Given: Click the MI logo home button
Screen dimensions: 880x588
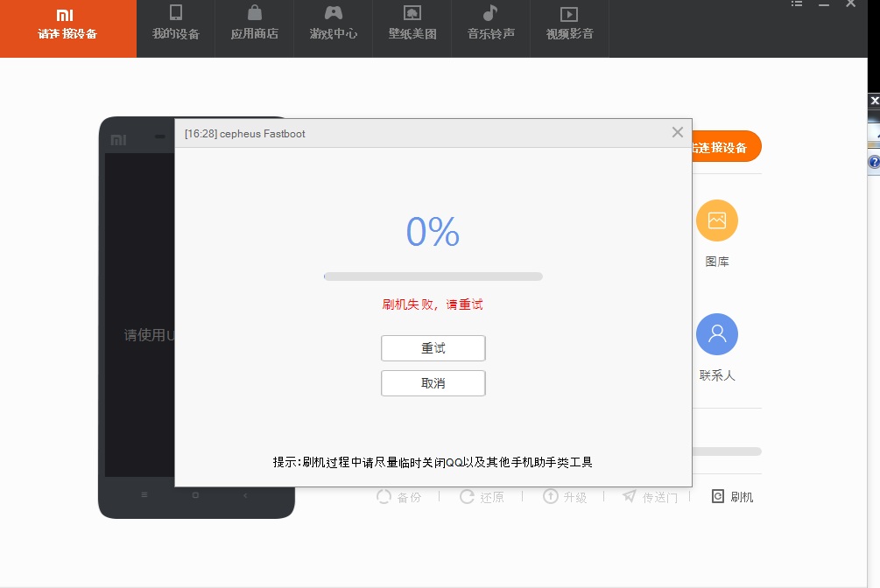Looking at the screenshot, I should [67, 24].
